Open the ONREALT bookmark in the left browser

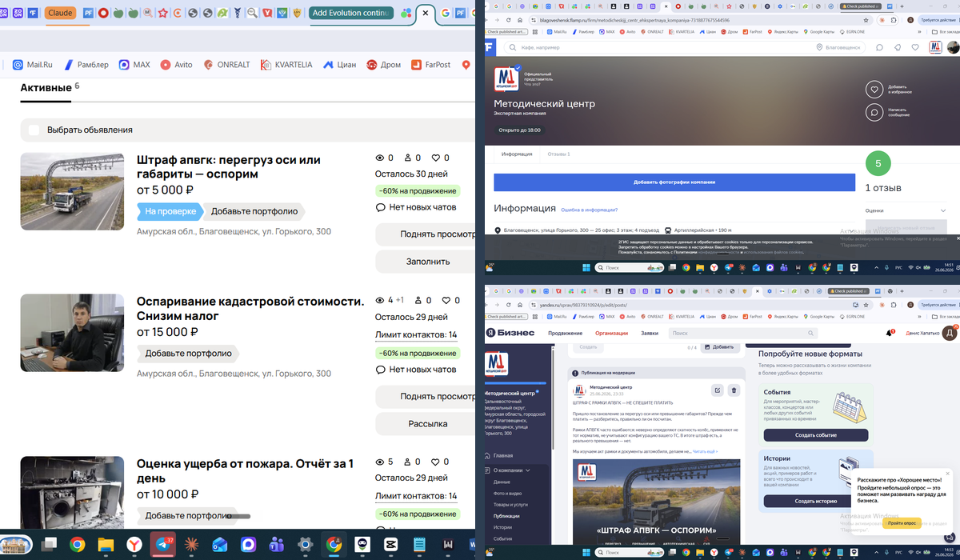tap(226, 65)
